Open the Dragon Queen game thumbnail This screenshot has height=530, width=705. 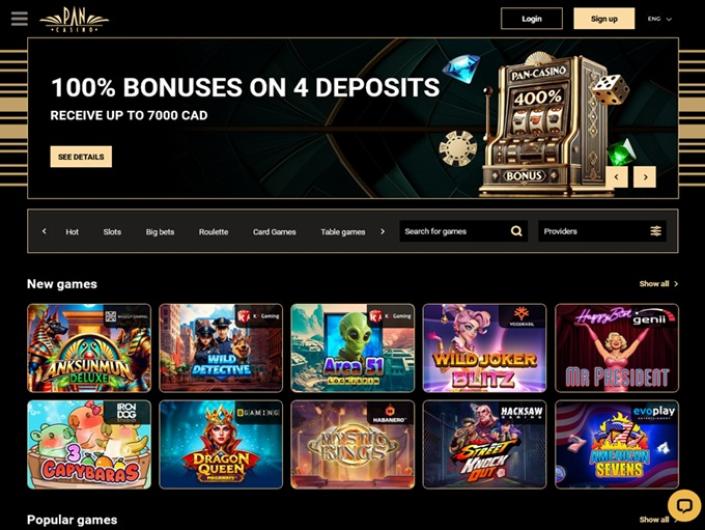click(x=221, y=445)
